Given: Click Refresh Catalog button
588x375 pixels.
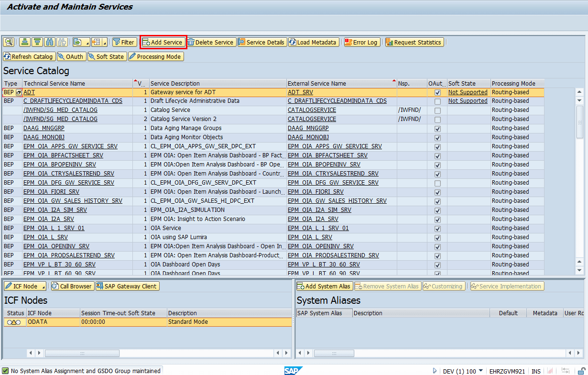Looking at the screenshot, I should pos(28,56).
